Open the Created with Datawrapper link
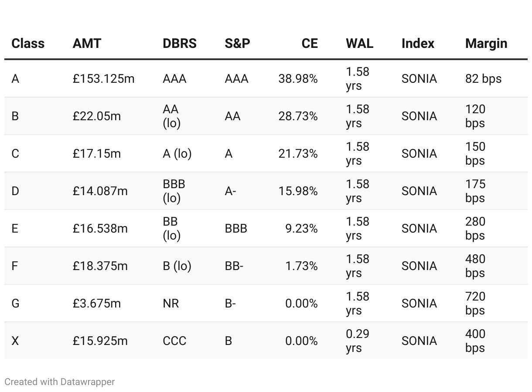Image resolution: width=532 pixels, height=392 pixels. point(60,382)
